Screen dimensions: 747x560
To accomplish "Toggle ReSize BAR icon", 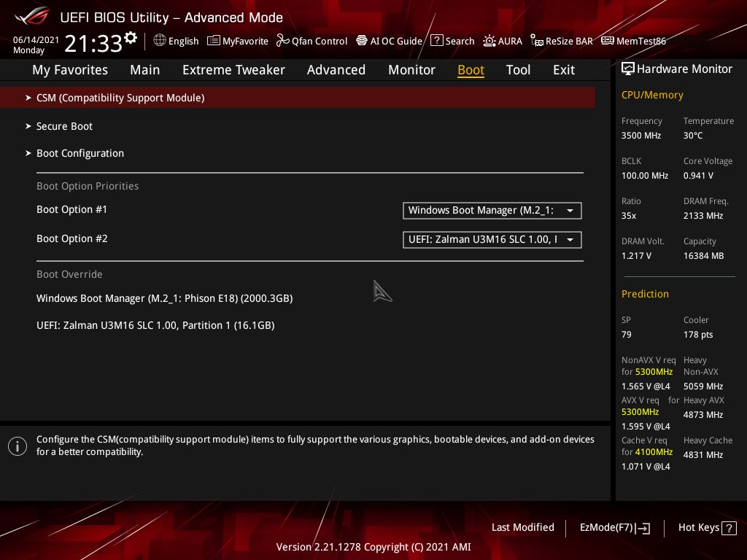I will (x=536, y=41).
